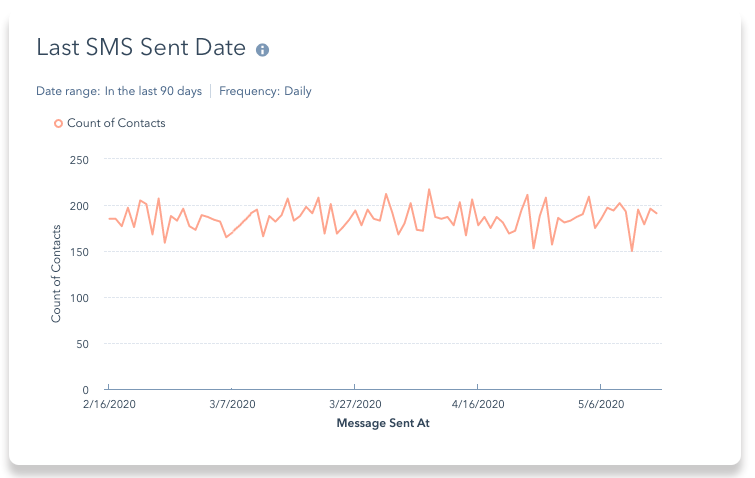Click the Frequency: Daily text

pos(265,91)
